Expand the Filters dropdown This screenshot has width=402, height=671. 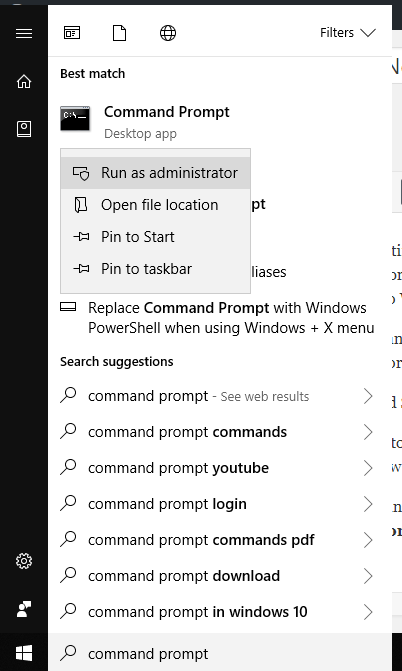(x=348, y=33)
